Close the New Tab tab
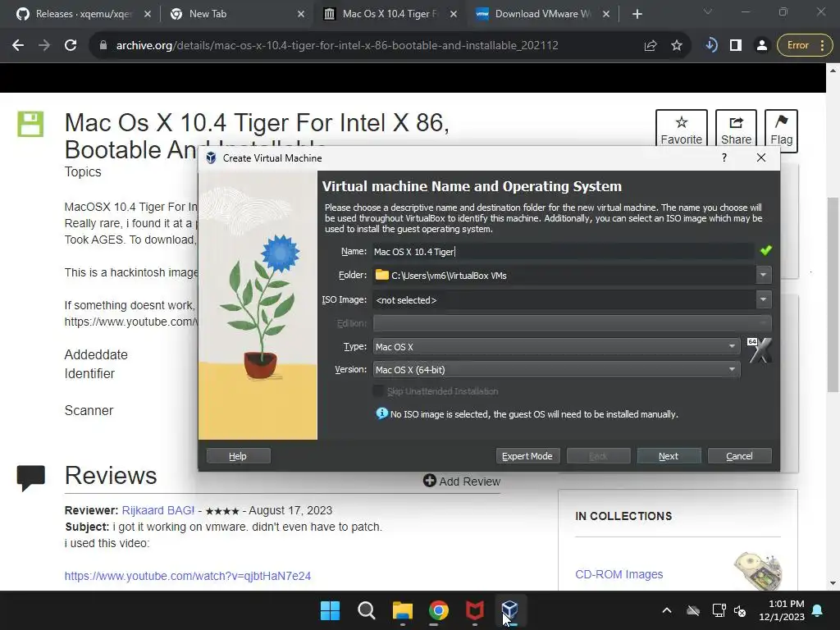840x630 pixels. (x=301, y=14)
